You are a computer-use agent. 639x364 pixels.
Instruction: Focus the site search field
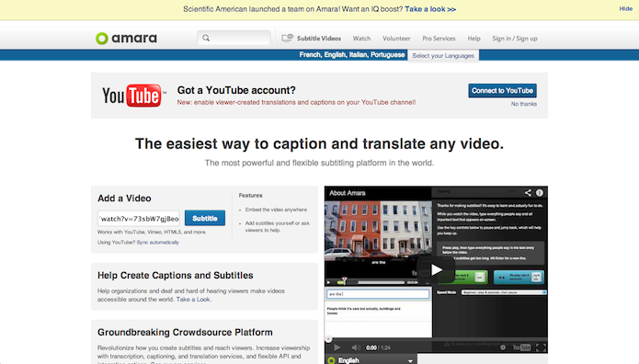tap(234, 38)
